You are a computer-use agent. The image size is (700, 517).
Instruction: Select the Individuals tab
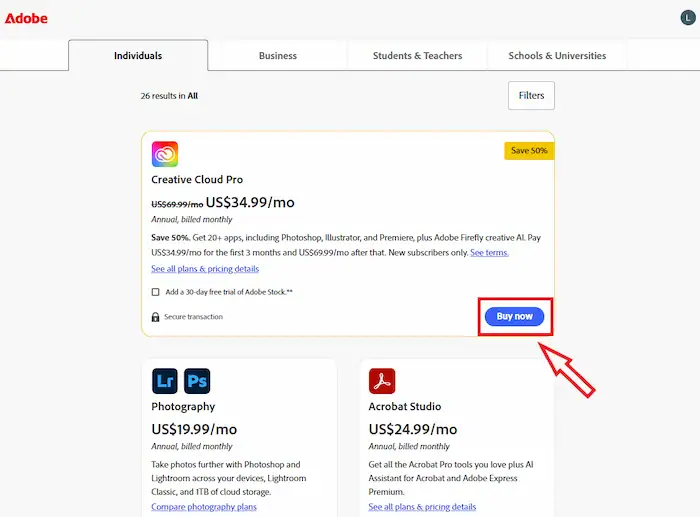point(138,55)
